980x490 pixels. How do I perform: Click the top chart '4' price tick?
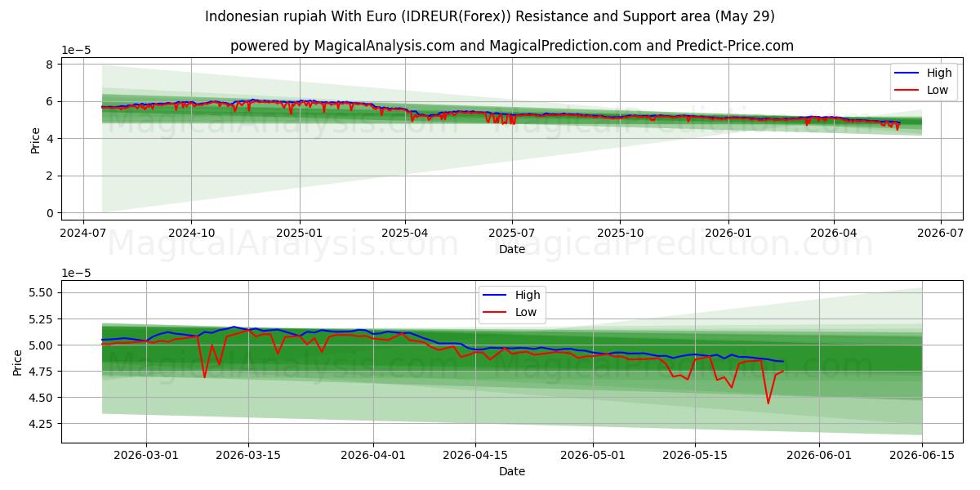50,139
